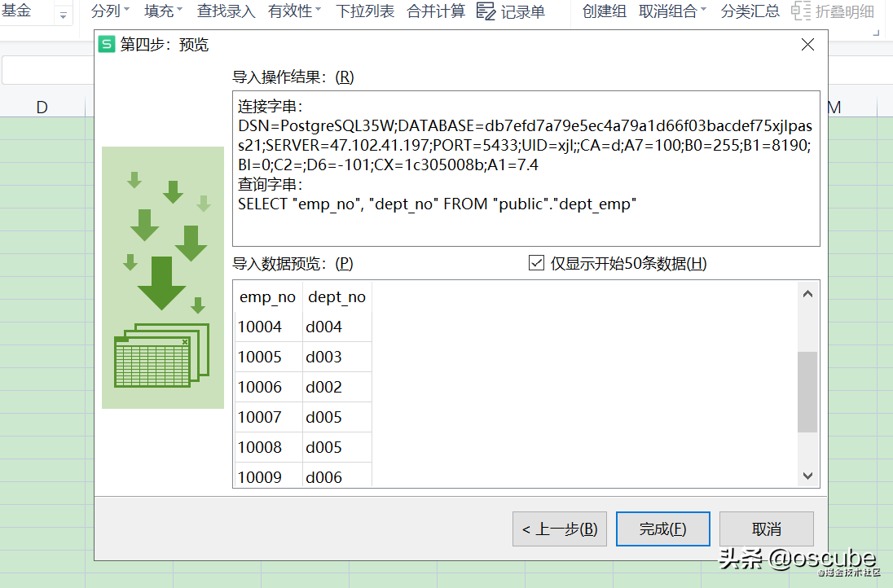Go back with 上一步(B) button
Screen dimensions: 893x588
(559, 529)
